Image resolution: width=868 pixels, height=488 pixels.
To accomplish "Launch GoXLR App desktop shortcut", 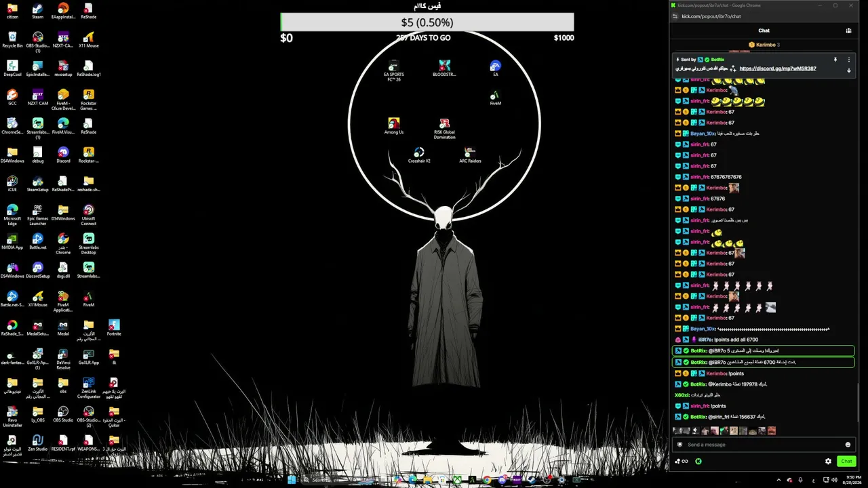I will click(x=89, y=357).
